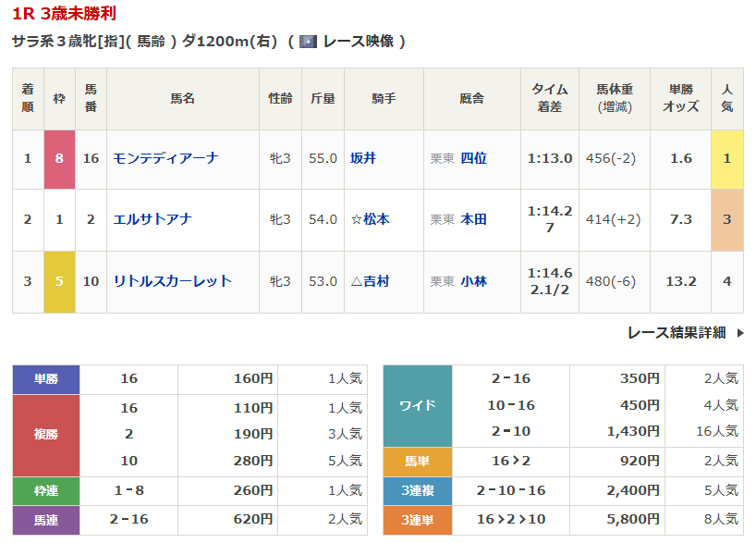756x543 pixels.
Task: Click jockey 吉村 link
Action: pyautogui.click(x=375, y=281)
